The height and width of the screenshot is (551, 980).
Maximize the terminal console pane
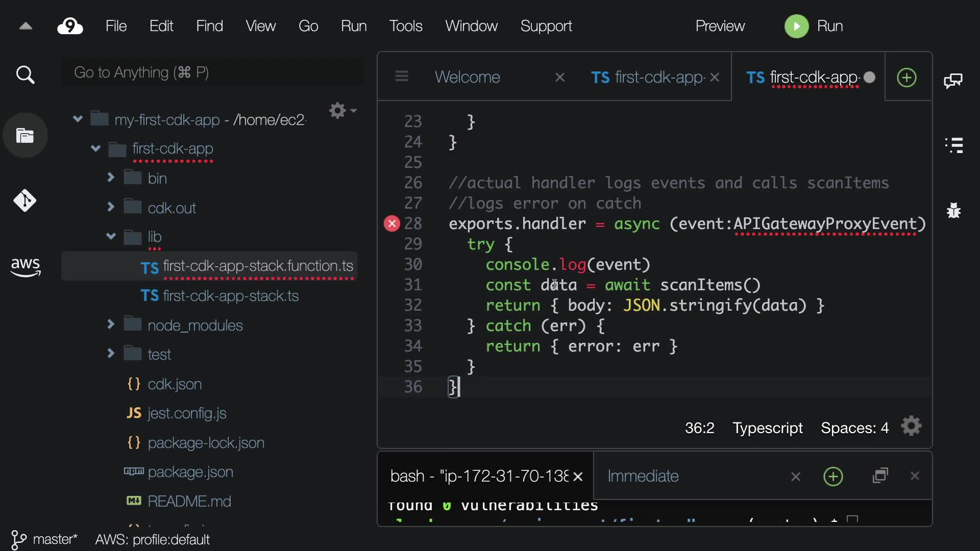click(x=880, y=476)
